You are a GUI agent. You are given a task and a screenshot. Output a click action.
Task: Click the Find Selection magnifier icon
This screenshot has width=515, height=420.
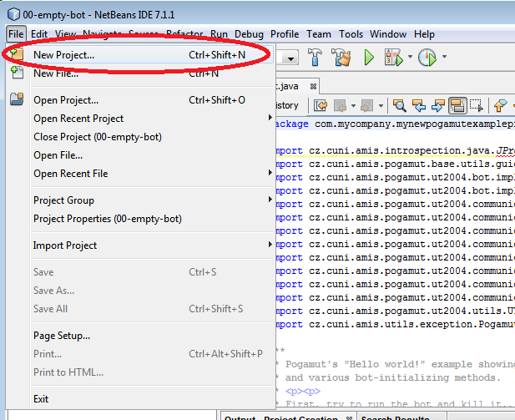click(x=399, y=106)
